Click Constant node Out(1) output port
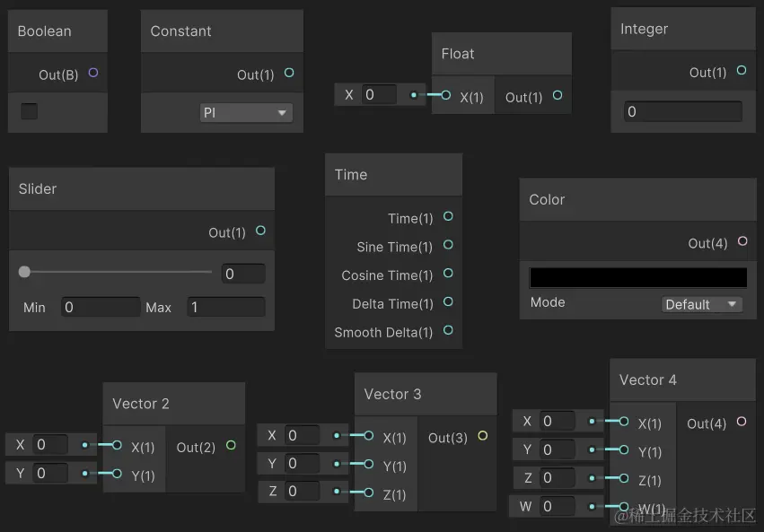The width and height of the screenshot is (764, 532). (x=289, y=73)
